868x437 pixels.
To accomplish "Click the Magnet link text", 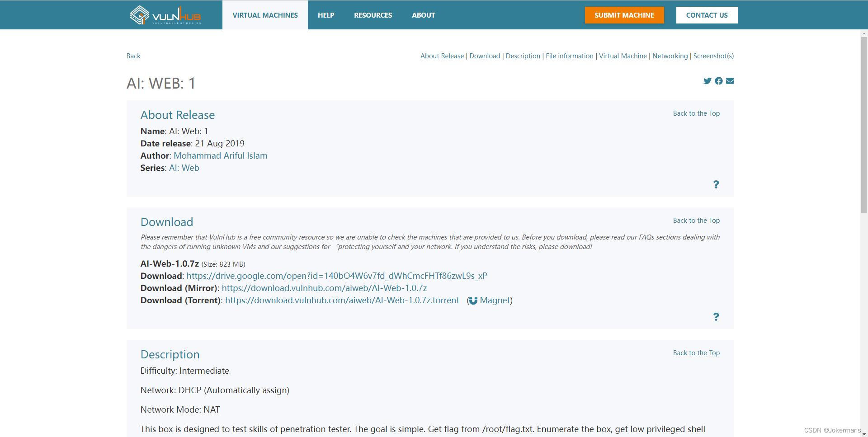I will click(495, 300).
